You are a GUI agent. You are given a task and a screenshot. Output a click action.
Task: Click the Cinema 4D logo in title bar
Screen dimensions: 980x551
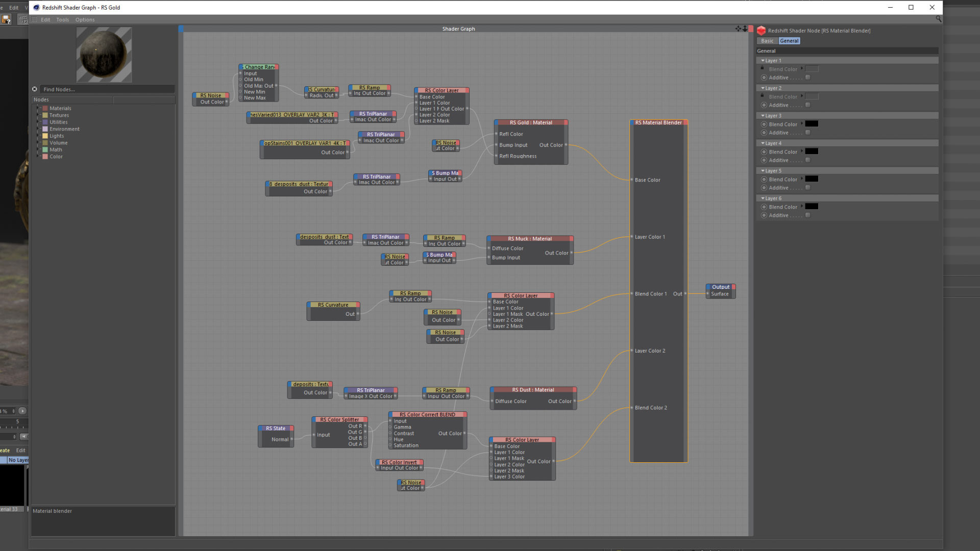click(x=36, y=7)
